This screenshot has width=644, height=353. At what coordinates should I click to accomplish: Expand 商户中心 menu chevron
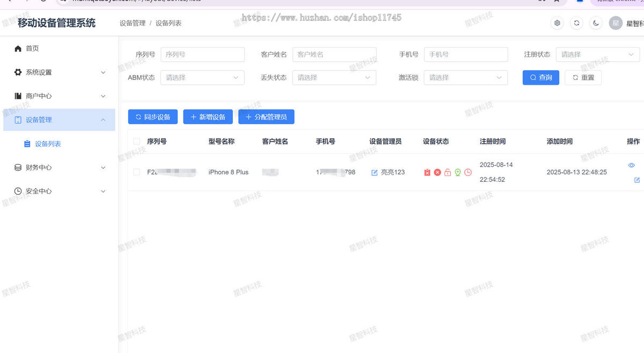pos(103,96)
